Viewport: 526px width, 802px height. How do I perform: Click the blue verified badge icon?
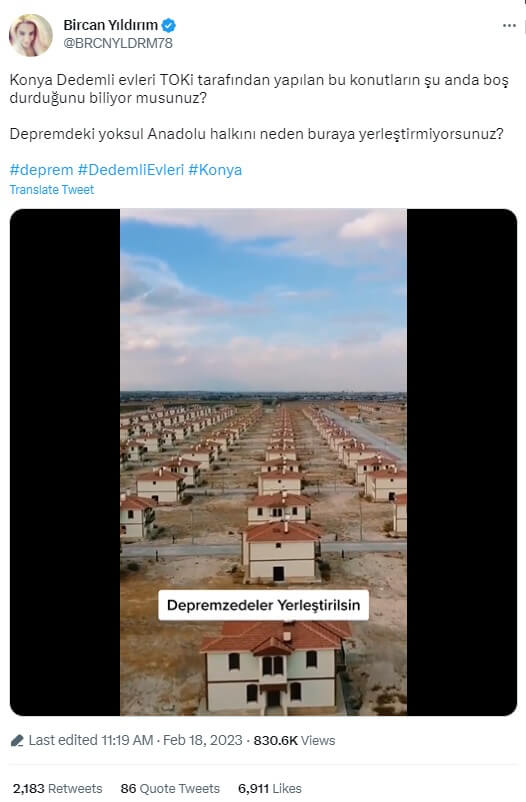(x=169, y=25)
